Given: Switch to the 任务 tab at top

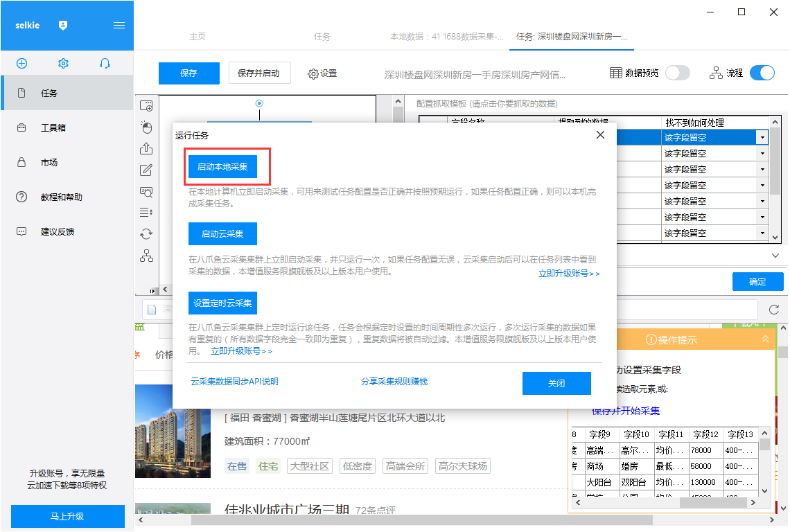Looking at the screenshot, I should (x=322, y=37).
